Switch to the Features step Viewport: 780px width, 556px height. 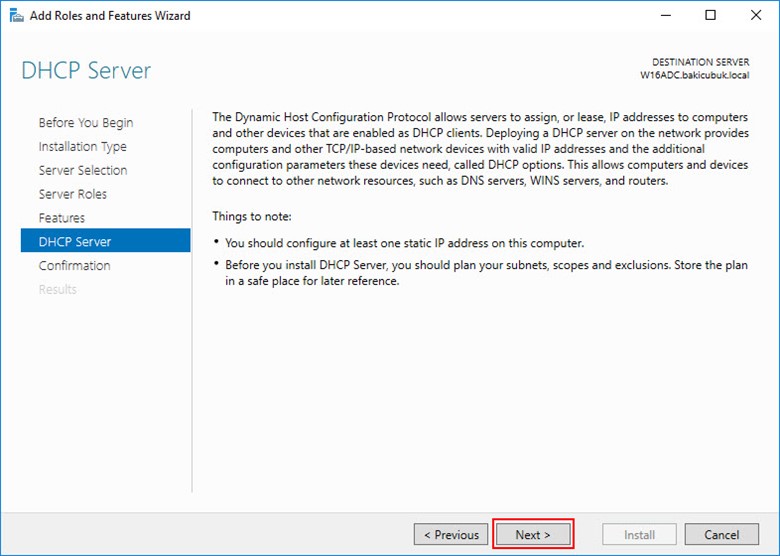coord(62,218)
